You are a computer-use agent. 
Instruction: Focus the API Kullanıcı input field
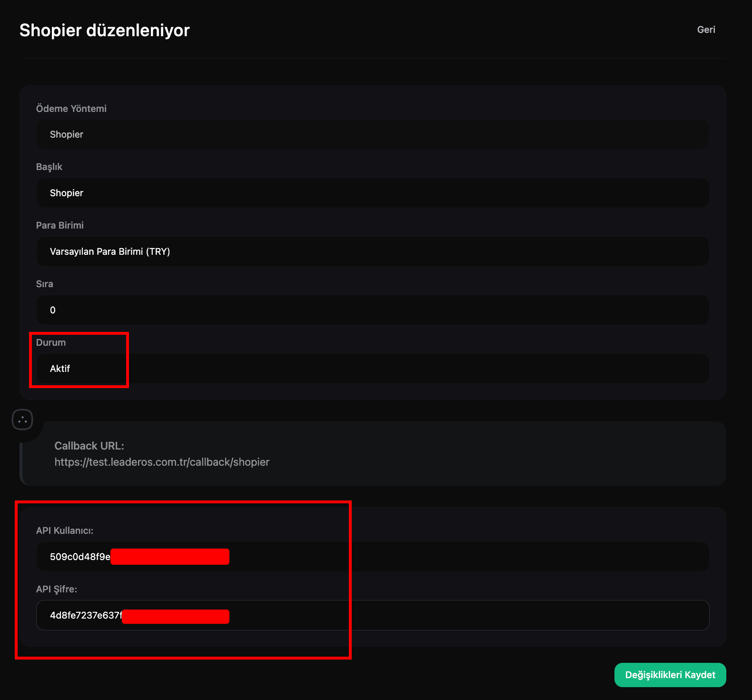tap(373, 557)
